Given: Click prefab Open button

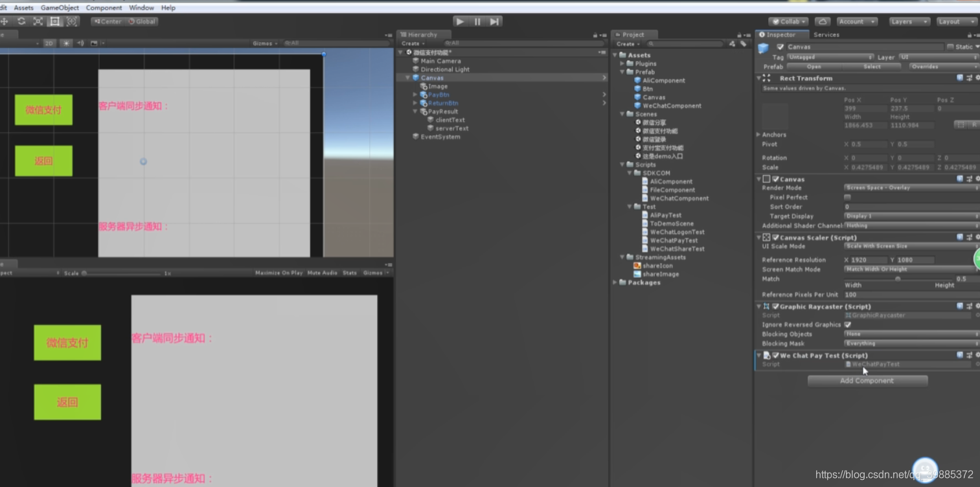Looking at the screenshot, I should click(x=814, y=67).
